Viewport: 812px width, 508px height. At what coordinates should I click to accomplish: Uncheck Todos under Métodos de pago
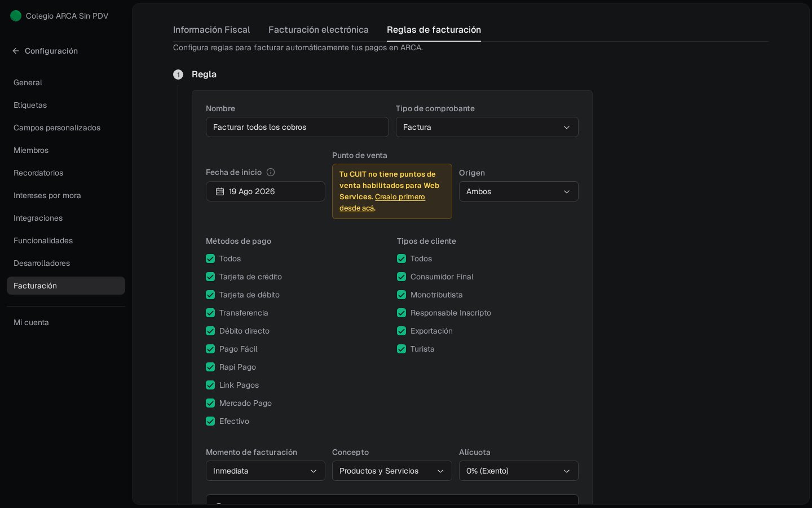[x=210, y=259]
